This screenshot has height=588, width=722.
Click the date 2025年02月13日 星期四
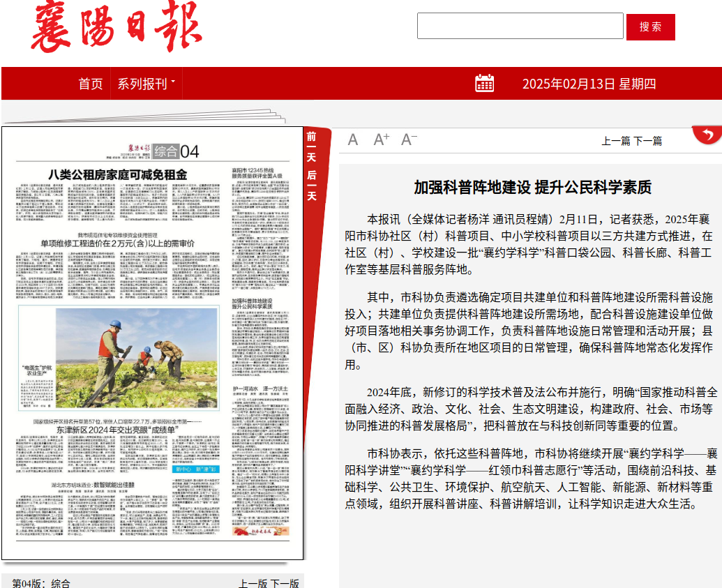point(589,84)
